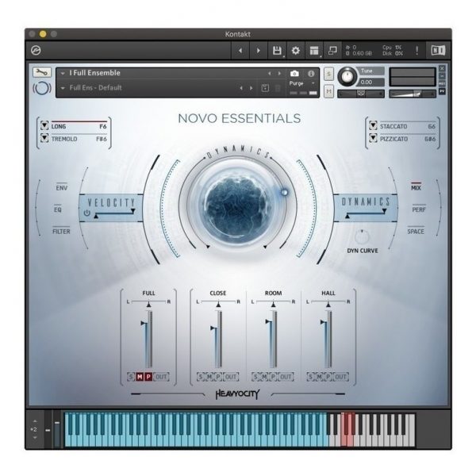Go to previous preset in toolbar

240,51
